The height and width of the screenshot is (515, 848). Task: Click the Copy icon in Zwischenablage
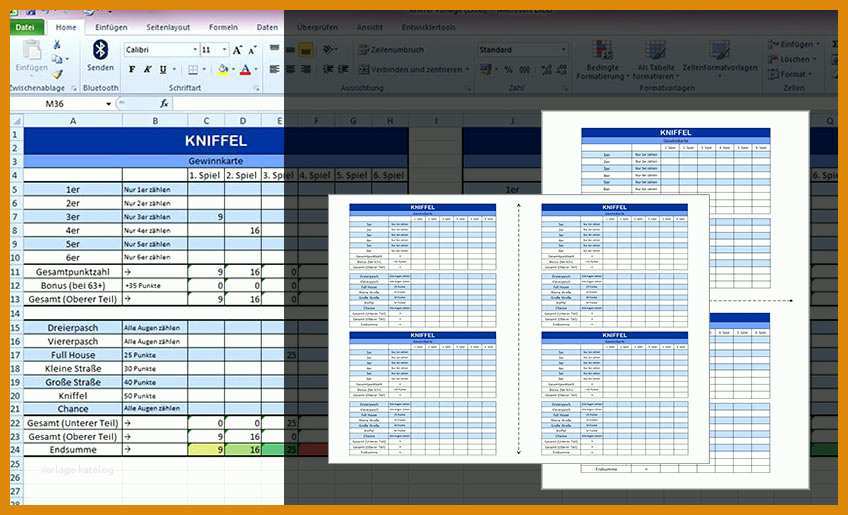tap(57, 59)
